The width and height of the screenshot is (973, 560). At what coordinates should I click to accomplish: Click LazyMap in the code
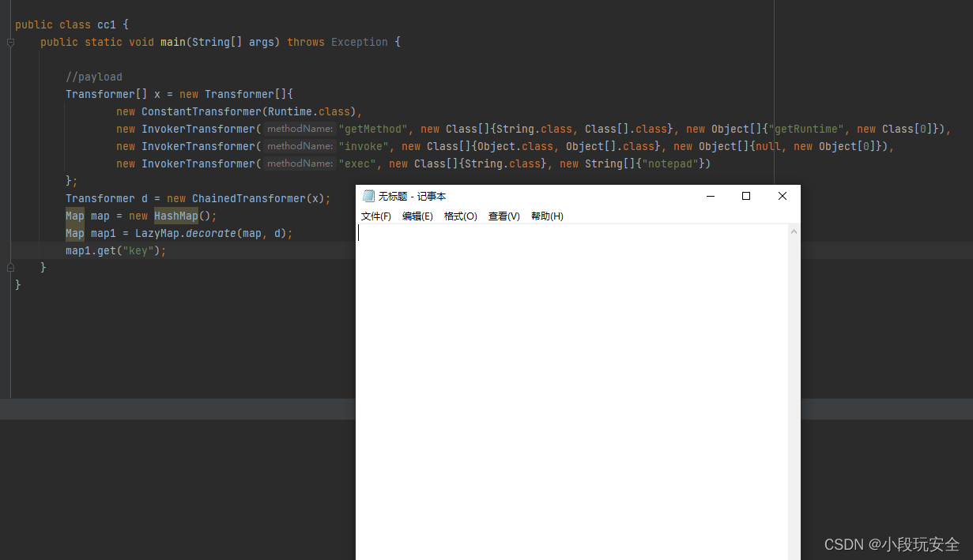(157, 233)
